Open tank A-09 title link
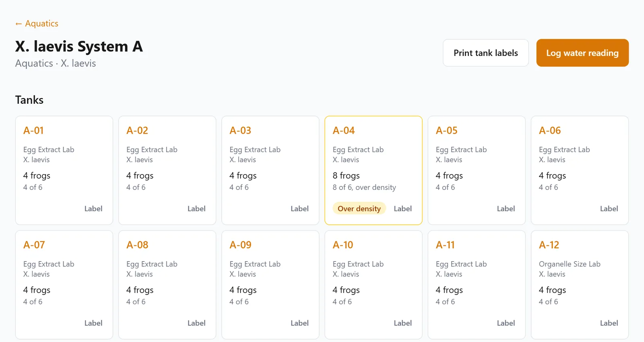Screen dimensions: 644x342 pos(240,245)
